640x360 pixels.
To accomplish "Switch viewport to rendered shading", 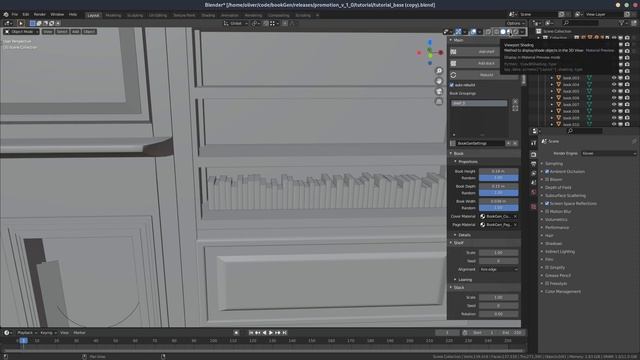I will click(x=516, y=31).
